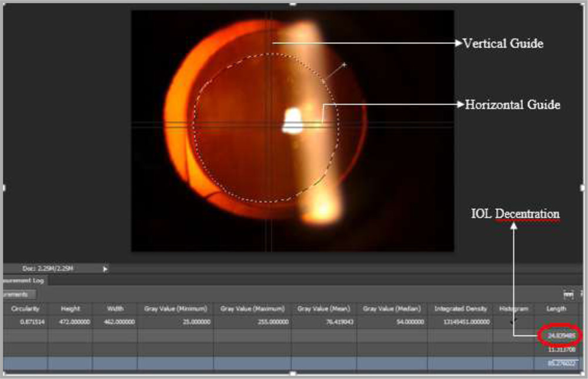Screen dimensions: 588x379
Task: Click the bright white reflection in eye image
Action: [x=292, y=121]
